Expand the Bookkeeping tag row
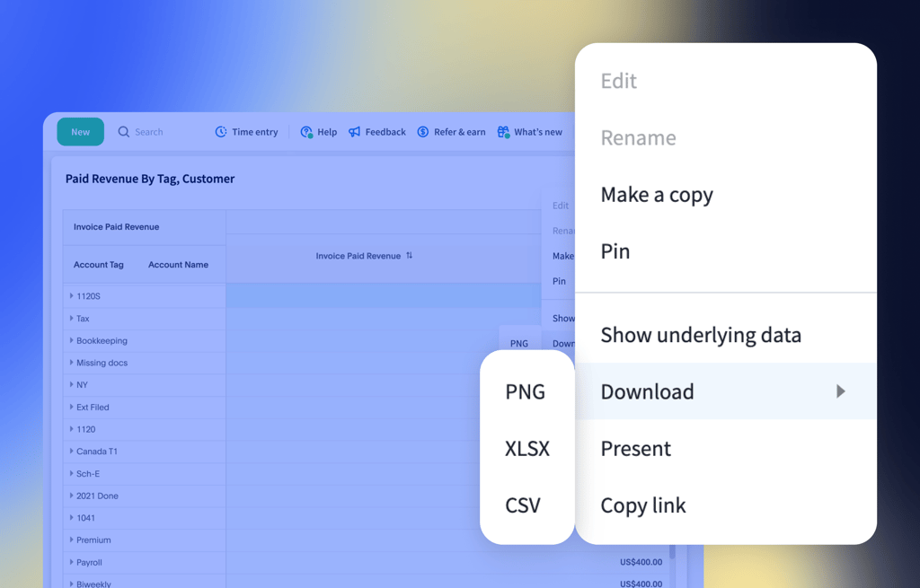This screenshot has width=920, height=588. click(x=72, y=340)
